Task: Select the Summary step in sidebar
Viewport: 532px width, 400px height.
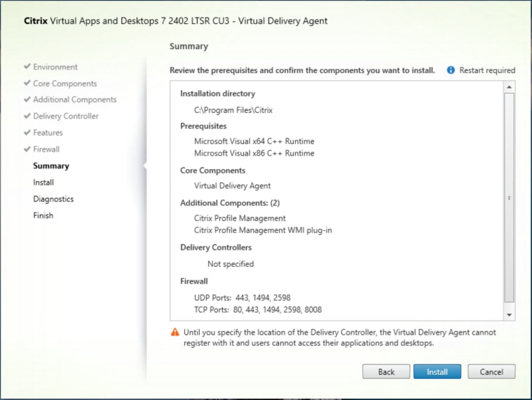Action: tap(51, 166)
